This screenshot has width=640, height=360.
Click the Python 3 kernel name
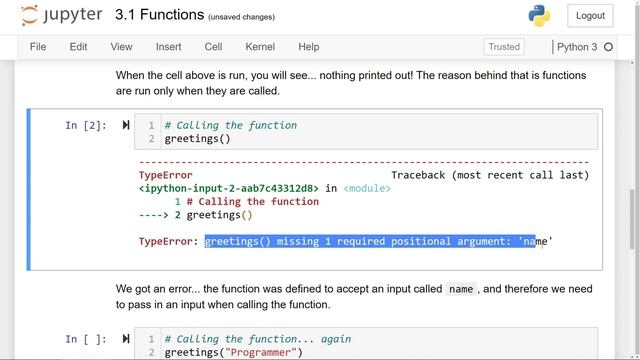(x=577, y=47)
